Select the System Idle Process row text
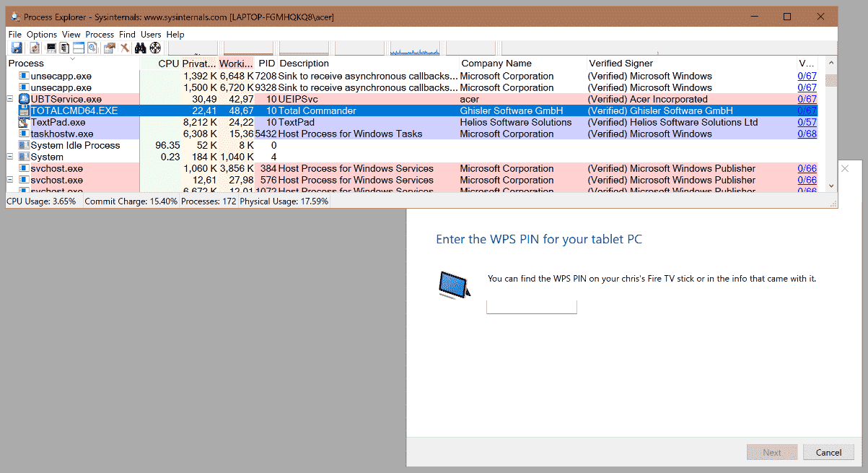Screen dimensions: 868x473 (x=75, y=145)
